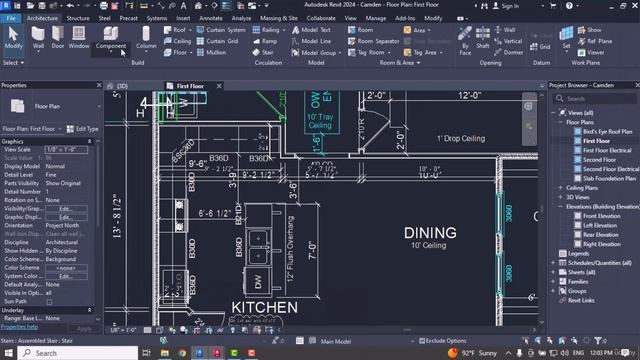Switch to the Annotate ribbon tab
Image resolution: width=640 pixels, height=360 pixels.
click(x=211, y=18)
